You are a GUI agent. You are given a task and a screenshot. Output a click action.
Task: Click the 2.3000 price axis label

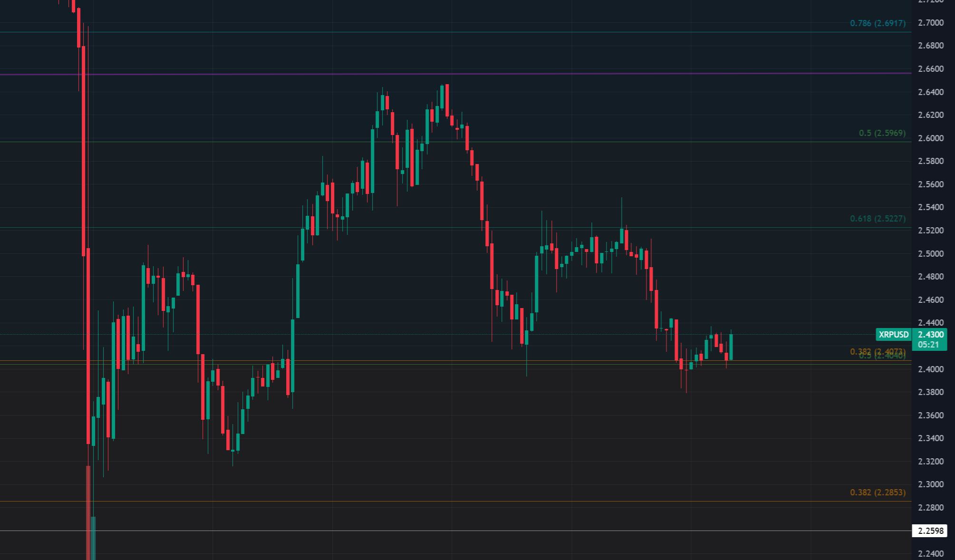[930, 484]
